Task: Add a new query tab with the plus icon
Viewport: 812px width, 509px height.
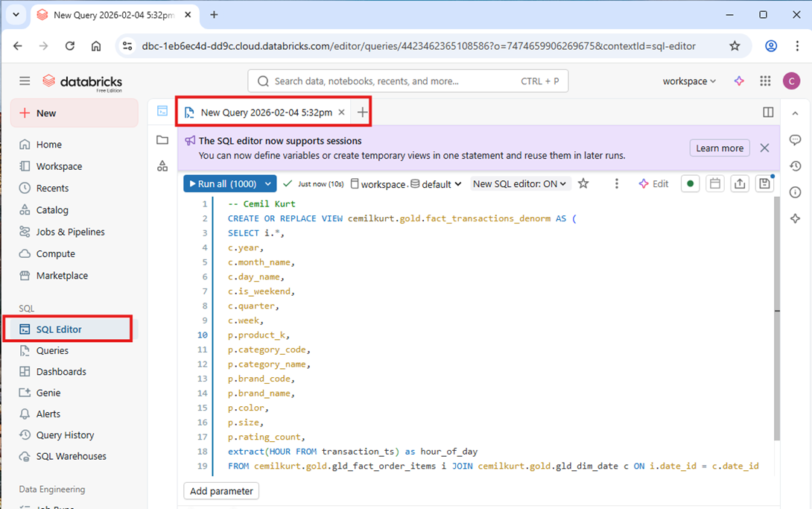Action: 362,113
